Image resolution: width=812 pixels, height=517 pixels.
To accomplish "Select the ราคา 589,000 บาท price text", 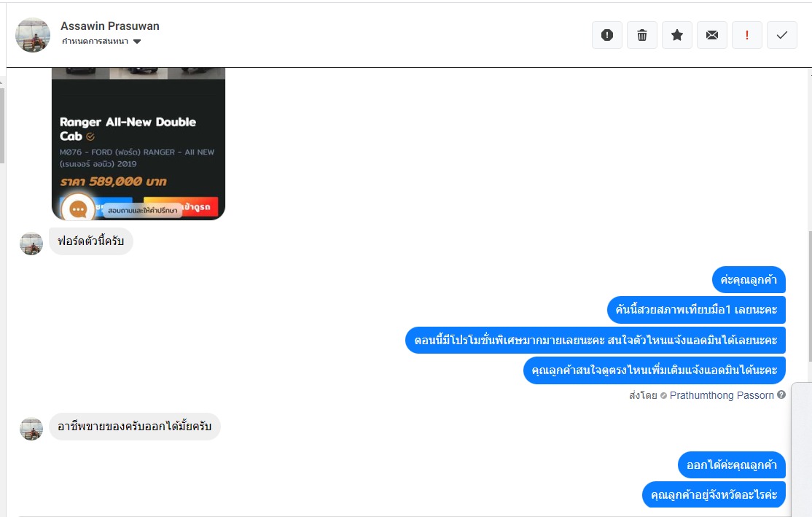I will click(114, 182).
